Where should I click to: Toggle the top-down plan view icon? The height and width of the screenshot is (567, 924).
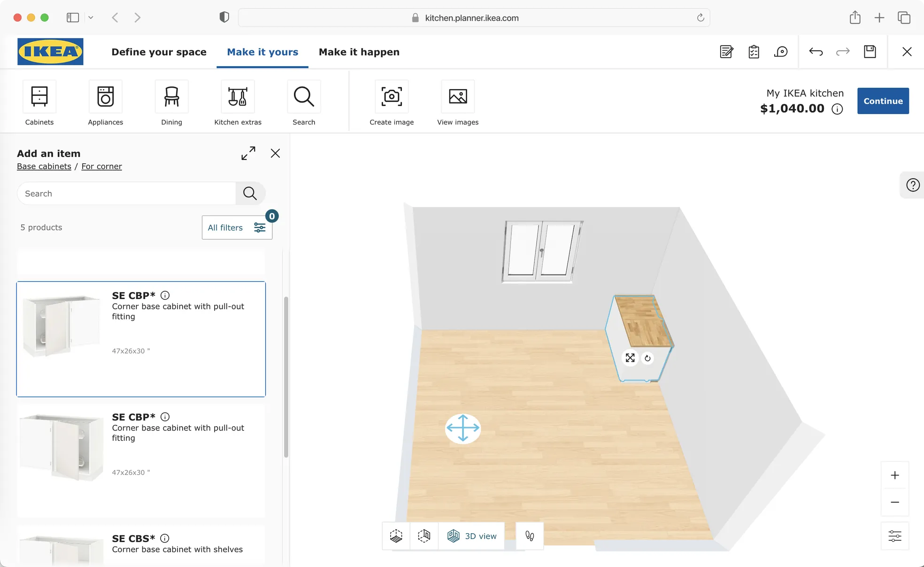[396, 536]
